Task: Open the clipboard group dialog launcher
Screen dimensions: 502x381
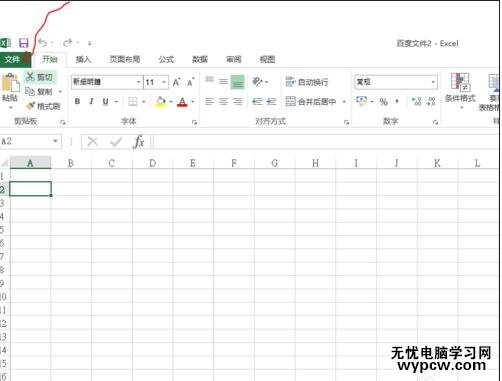Action: (62, 123)
